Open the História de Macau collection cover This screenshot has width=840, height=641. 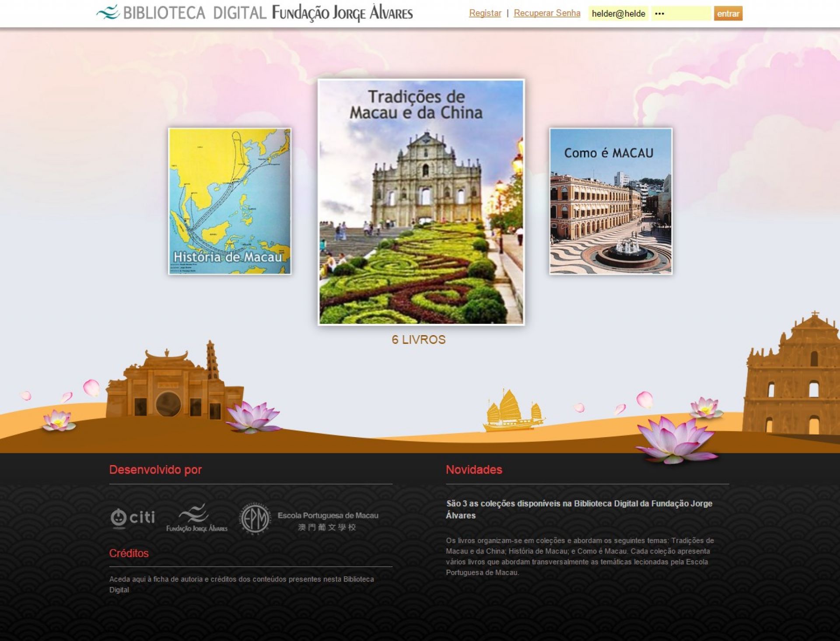[230, 201]
